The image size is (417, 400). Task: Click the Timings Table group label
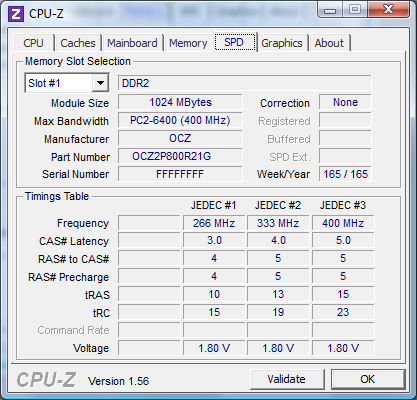(x=57, y=196)
